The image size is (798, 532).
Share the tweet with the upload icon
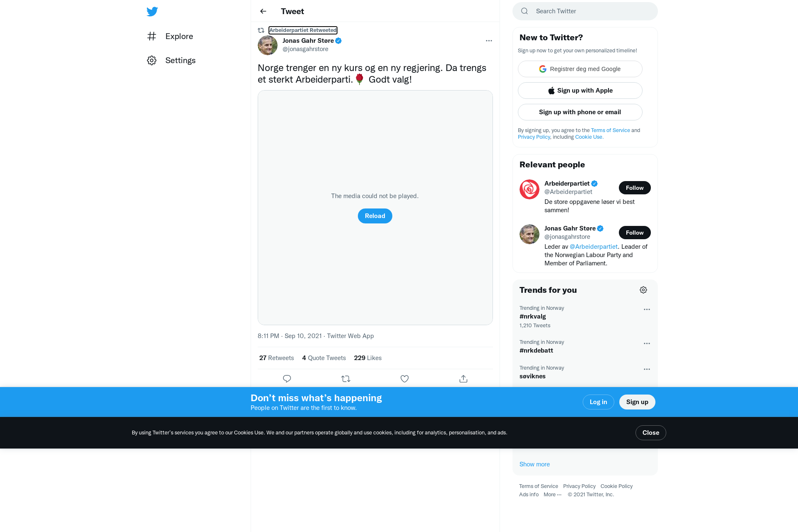(463, 379)
